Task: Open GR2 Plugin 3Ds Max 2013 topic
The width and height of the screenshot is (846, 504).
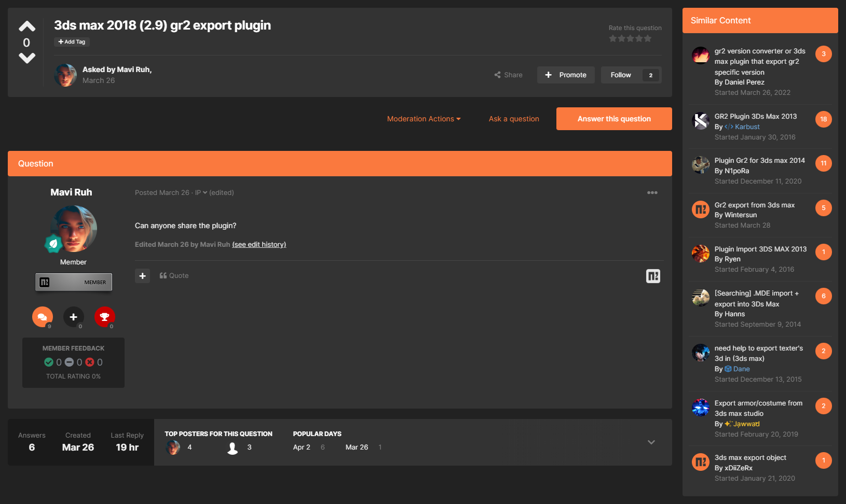Action: point(756,116)
